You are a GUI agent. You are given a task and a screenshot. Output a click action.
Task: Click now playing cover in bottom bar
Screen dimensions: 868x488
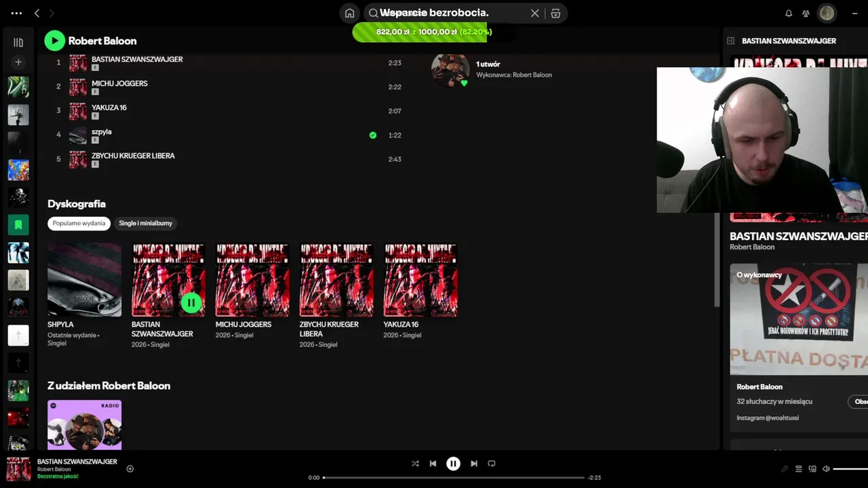click(18, 469)
